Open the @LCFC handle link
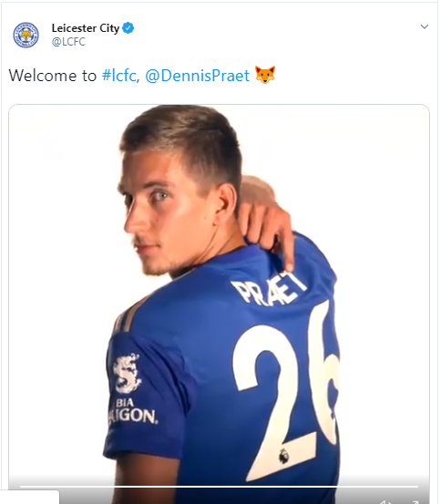Image resolution: width=440 pixels, height=504 pixels. pyautogui.click(x=68, y=42)
